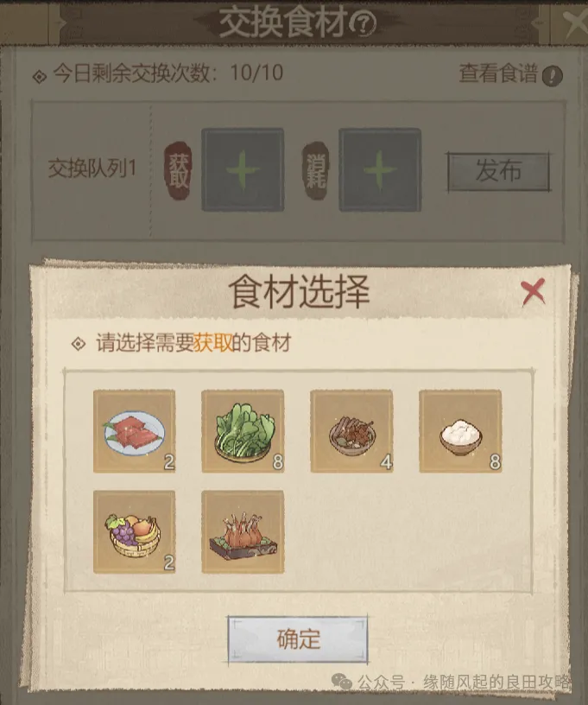The image size is (588, 705).
Task: Click the exclamation icon next to 查看食谱
Action: [552, 75]
